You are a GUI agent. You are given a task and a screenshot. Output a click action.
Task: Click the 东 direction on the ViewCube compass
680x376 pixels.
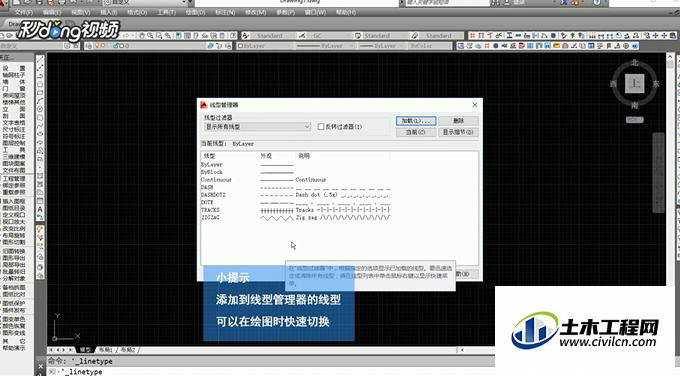tap(656, 84)
